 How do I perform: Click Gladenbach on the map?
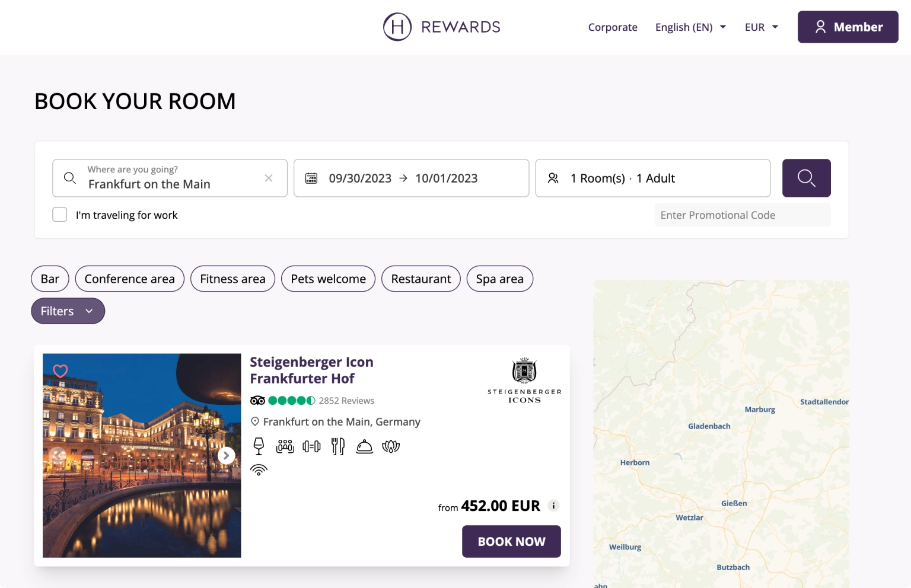tap(709, 426)
